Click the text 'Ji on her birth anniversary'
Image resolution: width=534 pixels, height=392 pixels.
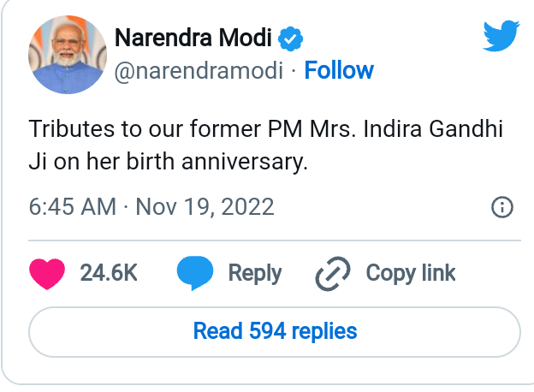(x=168, y=161)
